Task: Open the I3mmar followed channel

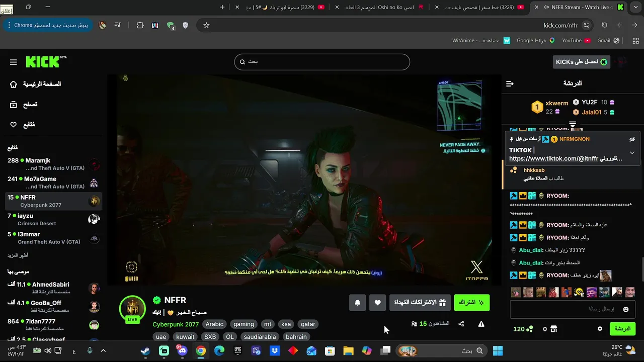Action: 54,238
